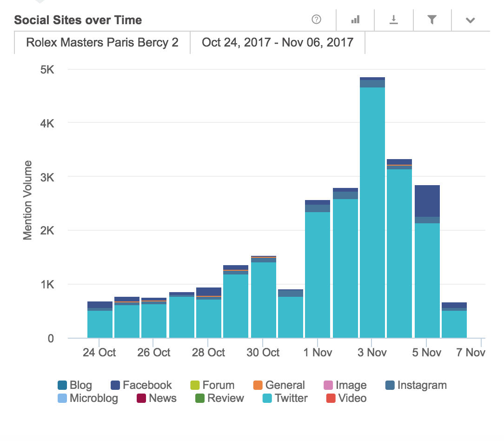This screenshot has height=441, width=504.
Task: Open the help question mark icon
Action: pos(317,20)
